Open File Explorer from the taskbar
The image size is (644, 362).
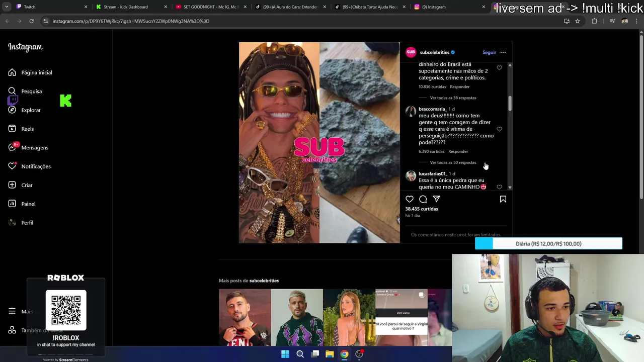330,354
